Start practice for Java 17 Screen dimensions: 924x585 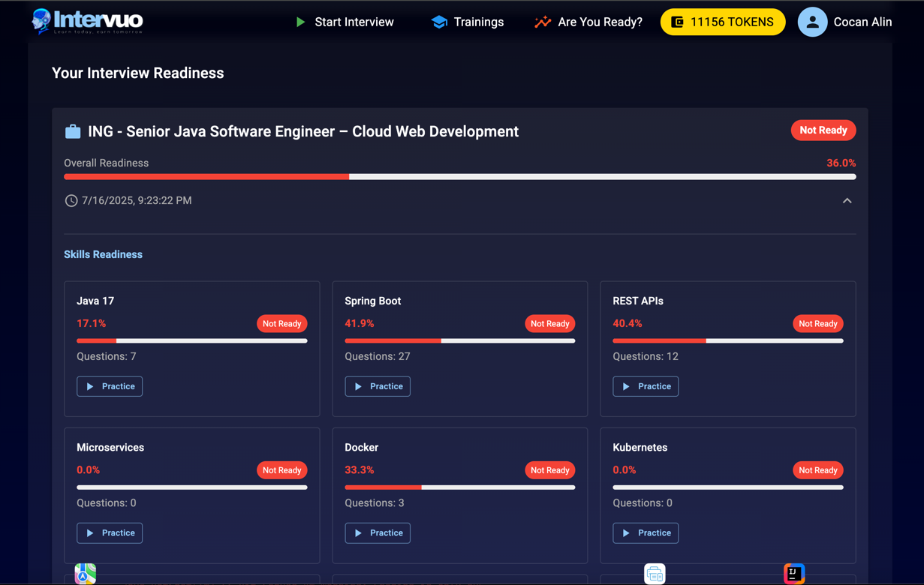point(110,386)
